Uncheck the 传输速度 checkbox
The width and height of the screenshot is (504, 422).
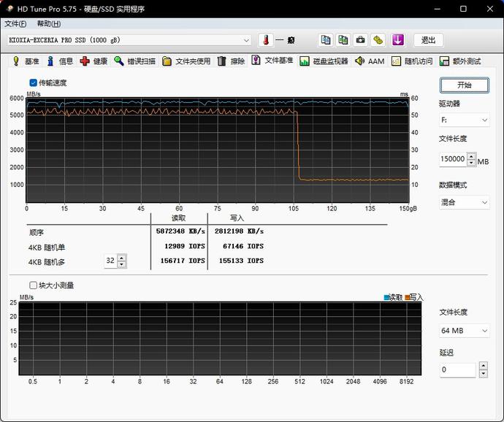(x=33, y=83)
